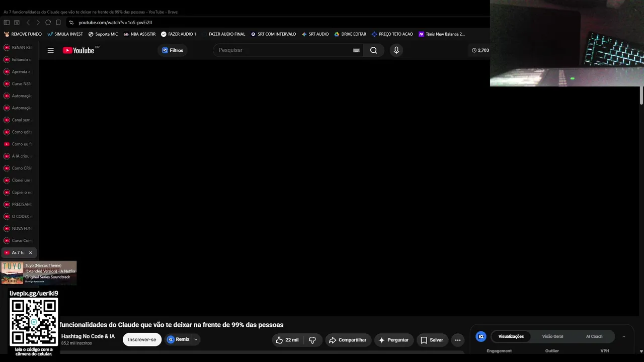Viewport: 644px width, 362px height.
Task: Open the DRIVE EDITAR bookmark
Action: (350, 34)
